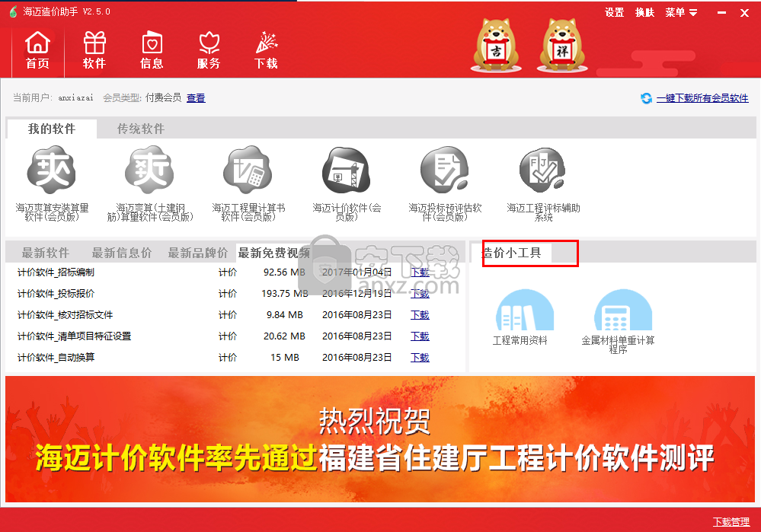Select the 最新信息价 tab
The height and width of the screenshot is (532, 761).
tap(121, 253)
